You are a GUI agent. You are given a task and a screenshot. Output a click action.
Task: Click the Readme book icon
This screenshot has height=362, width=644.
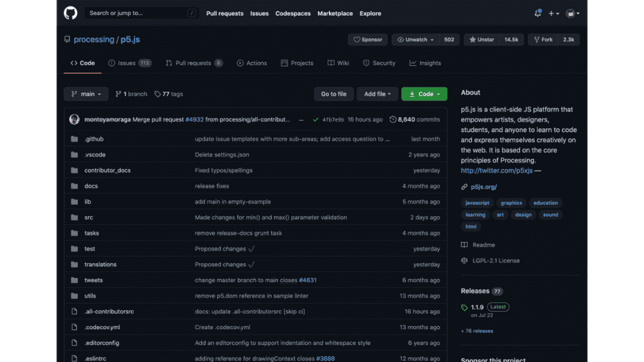(x=464, y=245)
